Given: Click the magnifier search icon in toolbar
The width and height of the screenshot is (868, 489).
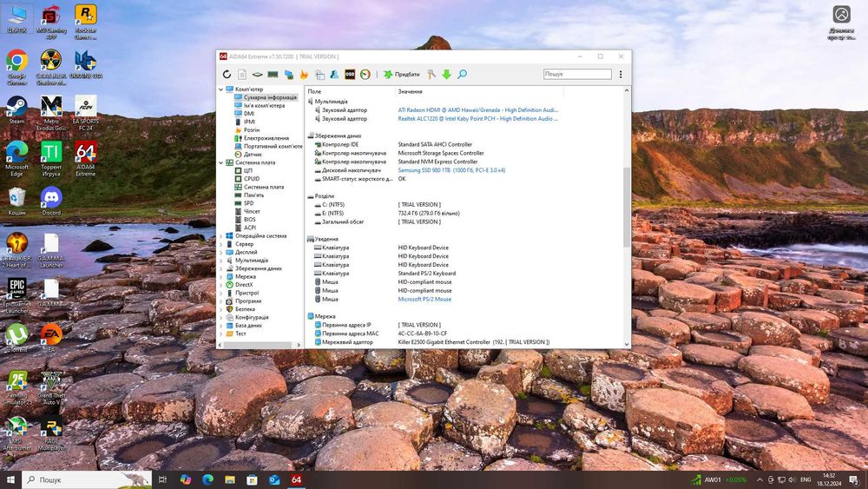Looking at the screenshot, I should tap(462, 75).
